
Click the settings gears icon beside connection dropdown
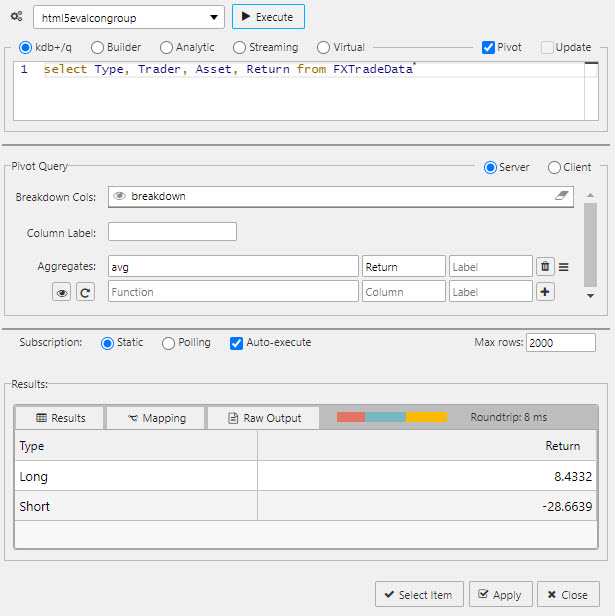pyautogui.click(x=17, y=18)
